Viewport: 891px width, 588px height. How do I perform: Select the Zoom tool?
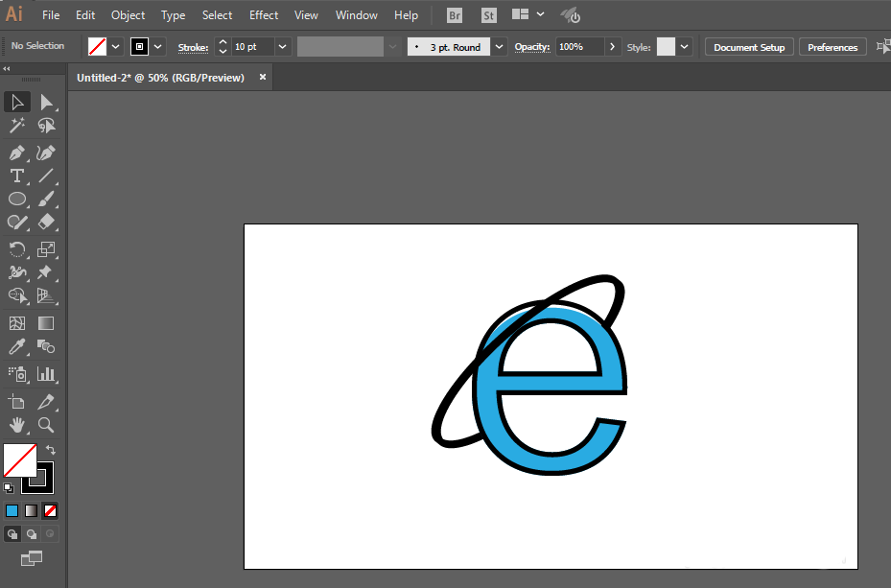(x=46, y=425)
